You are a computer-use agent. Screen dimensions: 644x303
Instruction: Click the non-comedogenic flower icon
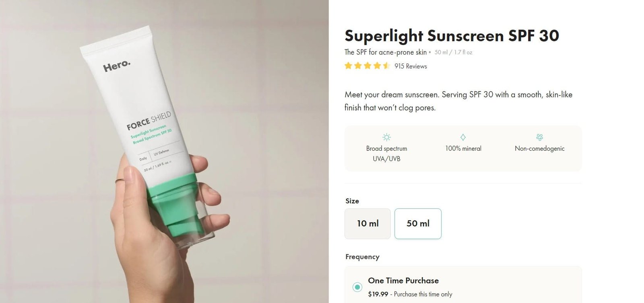[539, 137]
